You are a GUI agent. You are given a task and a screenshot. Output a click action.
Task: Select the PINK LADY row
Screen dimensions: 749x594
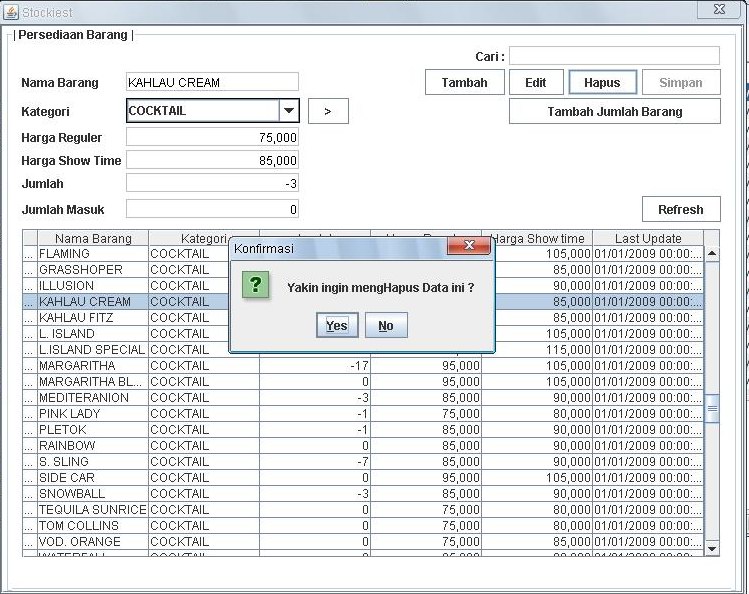click(x=363, y=414)
